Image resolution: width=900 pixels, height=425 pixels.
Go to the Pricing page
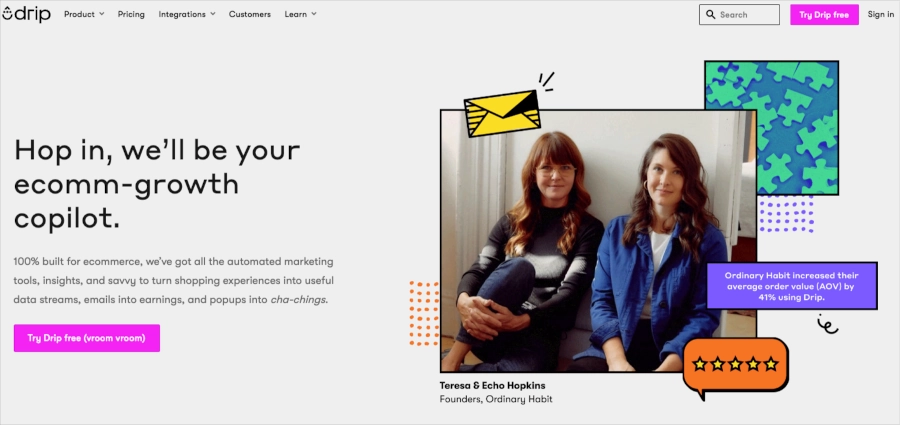tap(131, 14)
